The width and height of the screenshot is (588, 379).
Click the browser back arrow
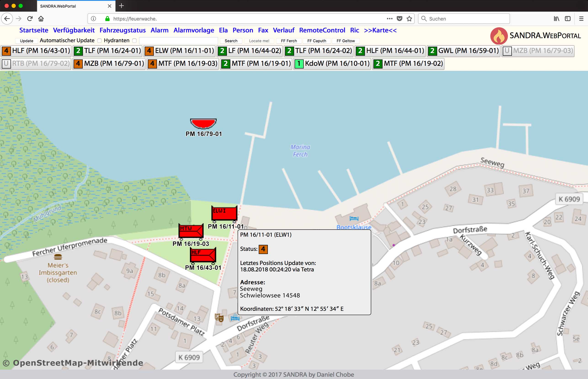click(x=7, y=19)
